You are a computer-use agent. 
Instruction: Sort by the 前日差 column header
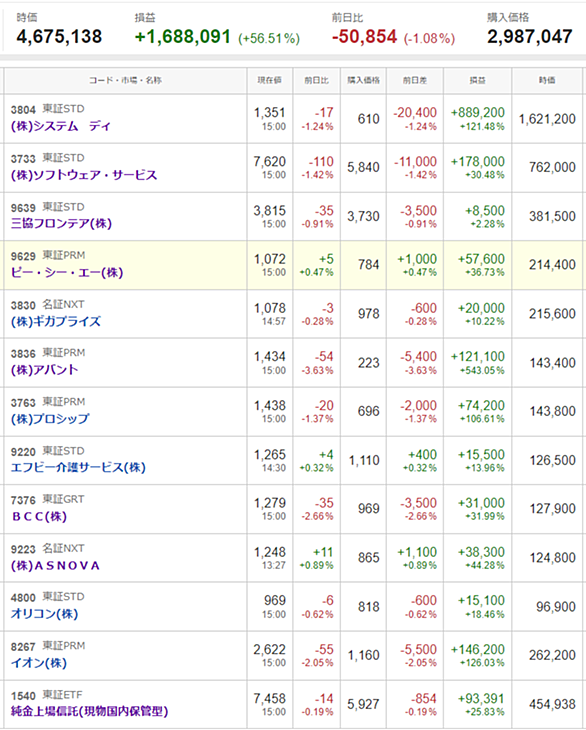(x=415, y=81)
